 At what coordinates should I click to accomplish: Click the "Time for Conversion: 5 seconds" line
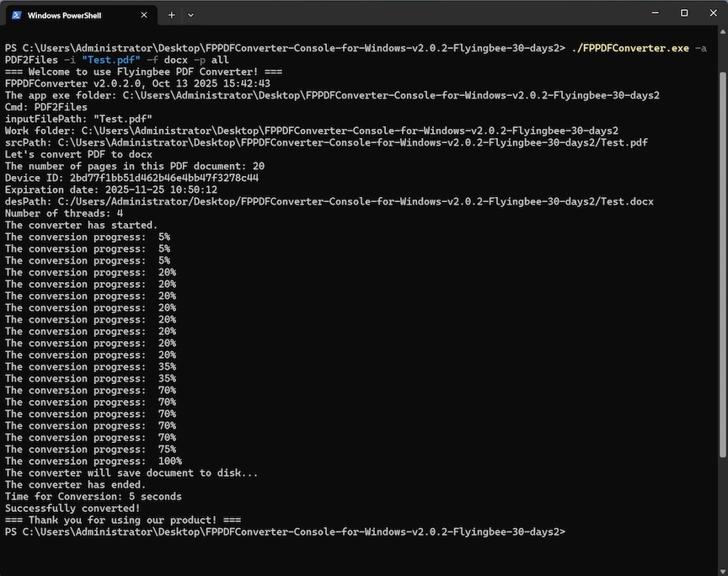coord(93,497)
